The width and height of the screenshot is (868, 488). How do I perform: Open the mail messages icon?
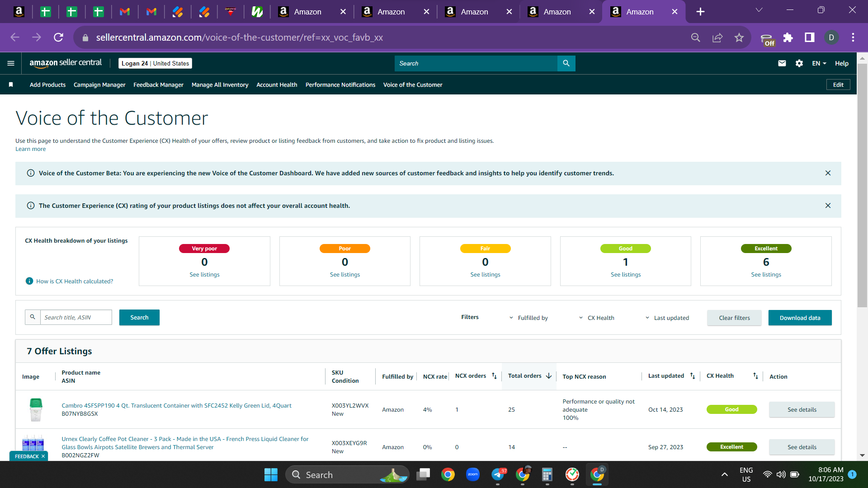782,63
